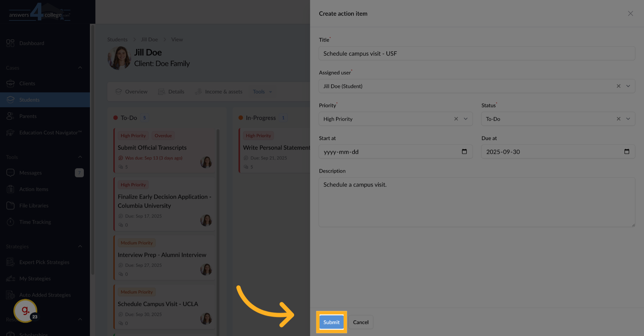Viewport: 644px width, 336px height.
Task: Open the Start at date picker
Action: coord(464,151)
